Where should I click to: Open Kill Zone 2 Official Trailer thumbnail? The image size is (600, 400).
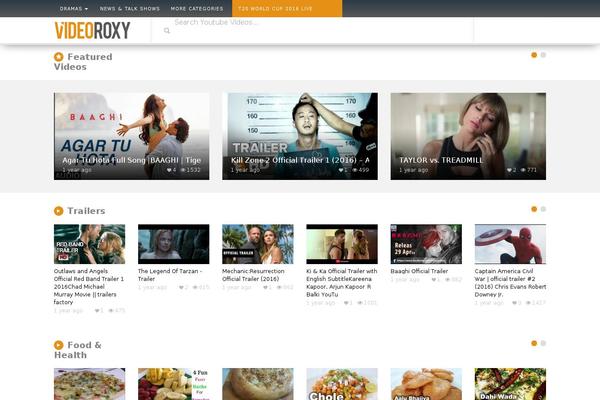(300, 136)
